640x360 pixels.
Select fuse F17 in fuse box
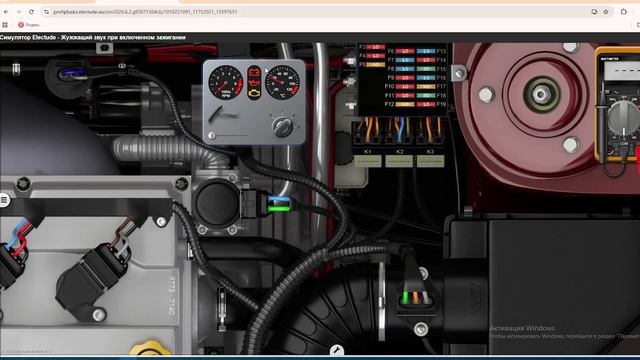coord(426,87)
